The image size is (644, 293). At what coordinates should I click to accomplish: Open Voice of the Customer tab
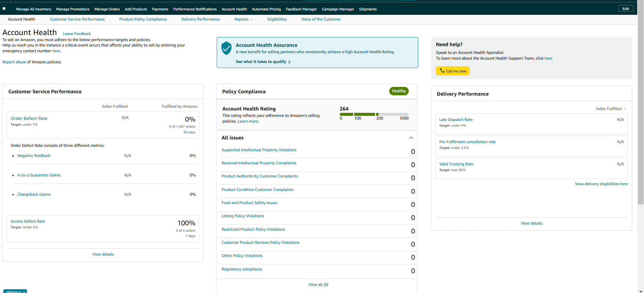(321, 19)
